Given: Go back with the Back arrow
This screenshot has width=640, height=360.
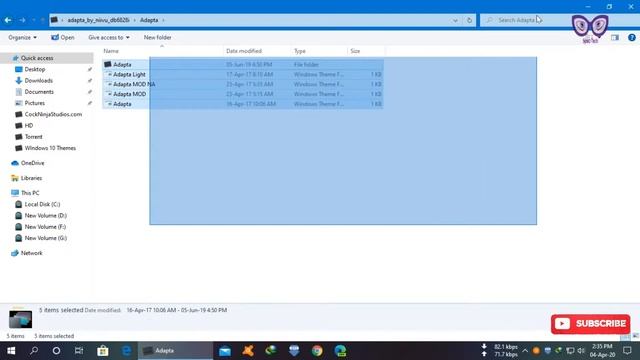Looking at the screenshot, I should (8, 20).
